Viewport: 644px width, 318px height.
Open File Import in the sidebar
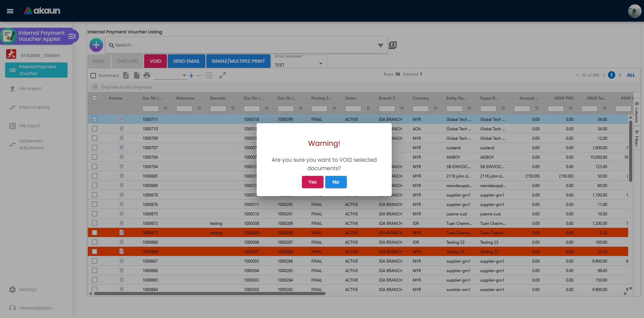pos(30,89)
